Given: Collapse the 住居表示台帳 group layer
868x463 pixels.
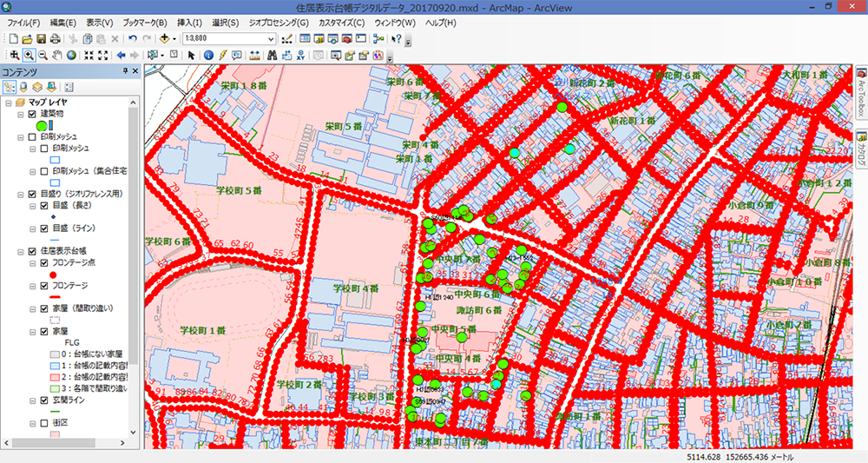Looking at the screenshot, I should click(21, 251).
